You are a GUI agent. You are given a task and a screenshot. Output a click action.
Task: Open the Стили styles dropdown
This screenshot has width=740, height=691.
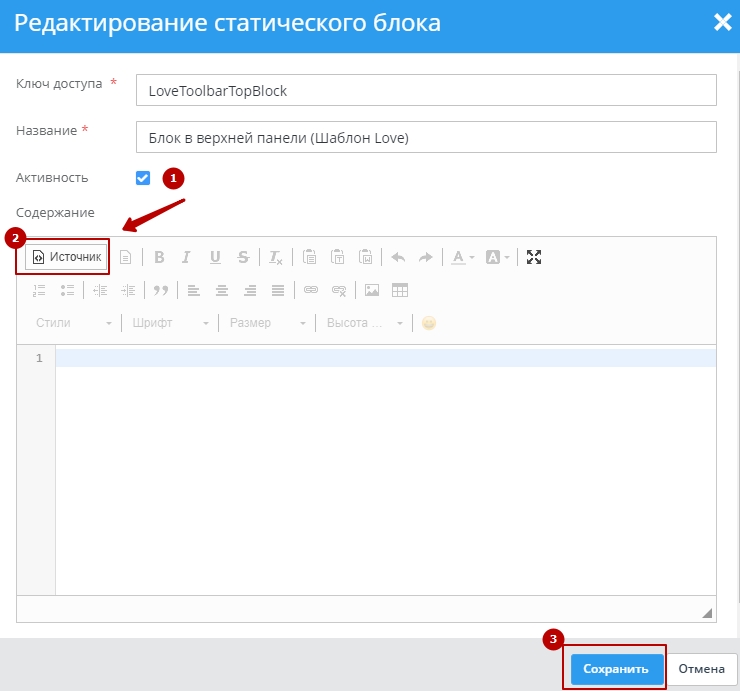tap(73, 323)
